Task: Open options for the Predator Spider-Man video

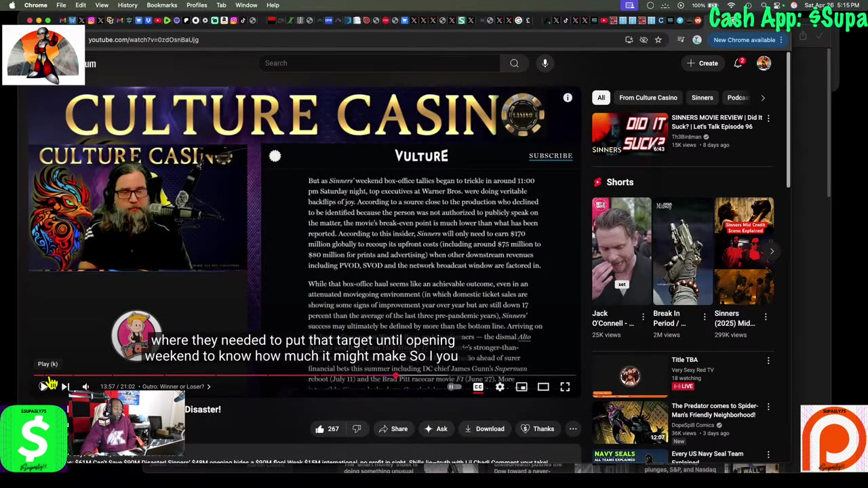Action: click(x=768, y=407)
